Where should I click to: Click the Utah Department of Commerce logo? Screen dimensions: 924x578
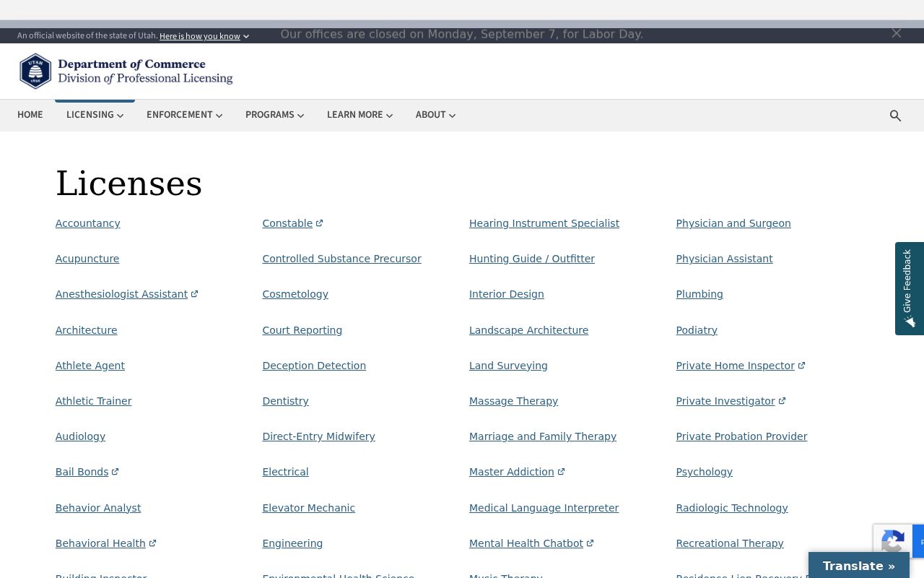(x=126, y=71)
